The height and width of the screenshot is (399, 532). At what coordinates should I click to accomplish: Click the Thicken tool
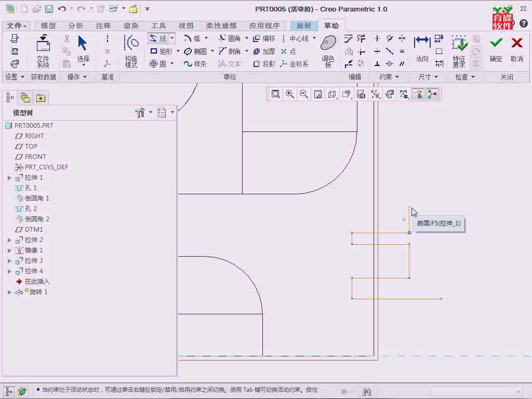click(264, 51)
